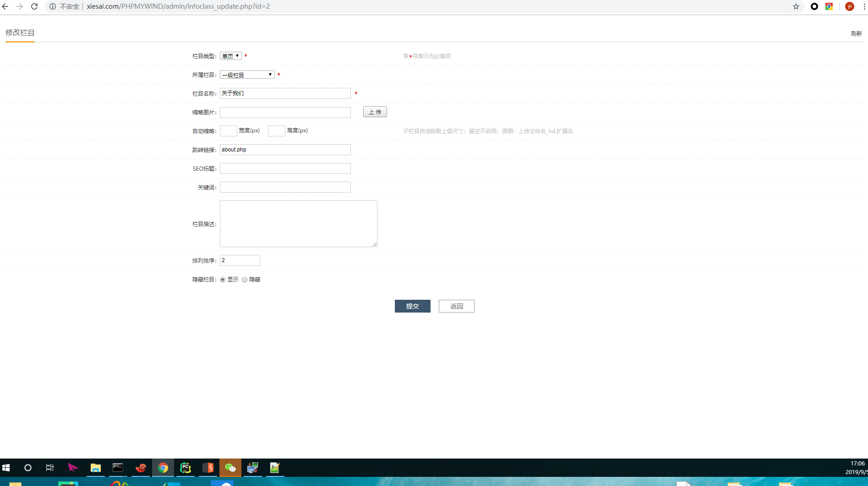Open the 'yi' profile avatar
This screenshot has width=868, height=486.
[x=850, y=6]
